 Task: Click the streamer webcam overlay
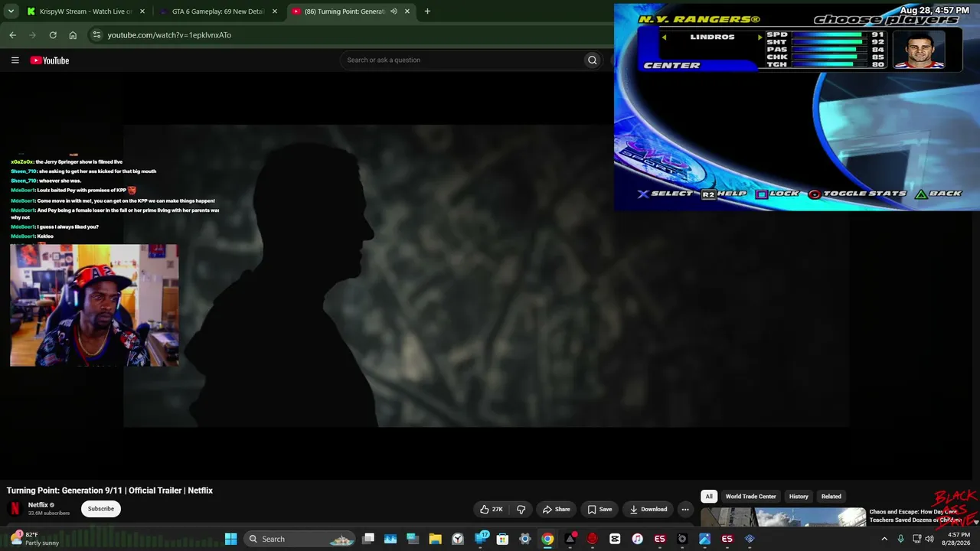[x=94, y=305]
